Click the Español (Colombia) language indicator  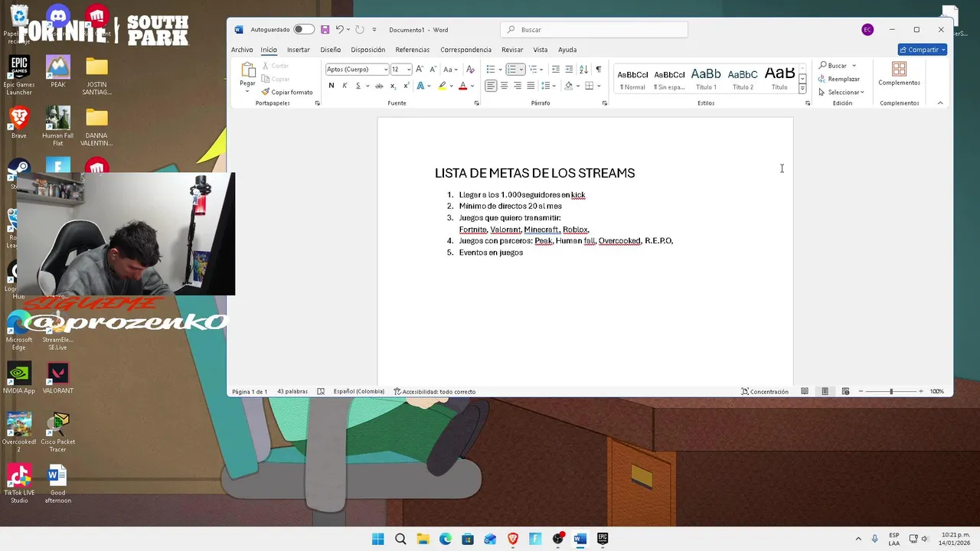[358, 392]
